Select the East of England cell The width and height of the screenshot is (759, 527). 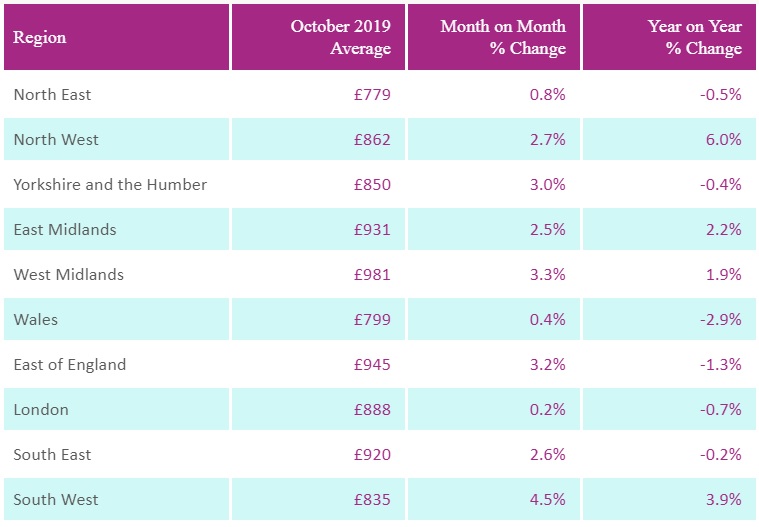click(70, 365)
